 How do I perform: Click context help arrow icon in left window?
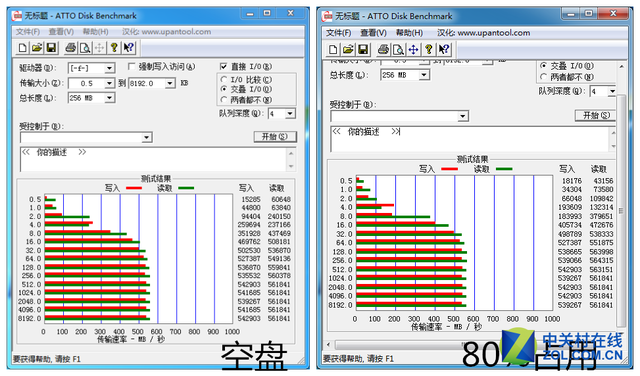(x=129, y=48)
